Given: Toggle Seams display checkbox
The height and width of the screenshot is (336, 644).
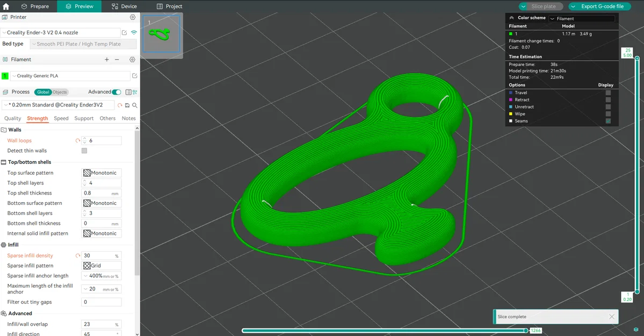Looking at the screenshot, I should [x=608, y=121].
